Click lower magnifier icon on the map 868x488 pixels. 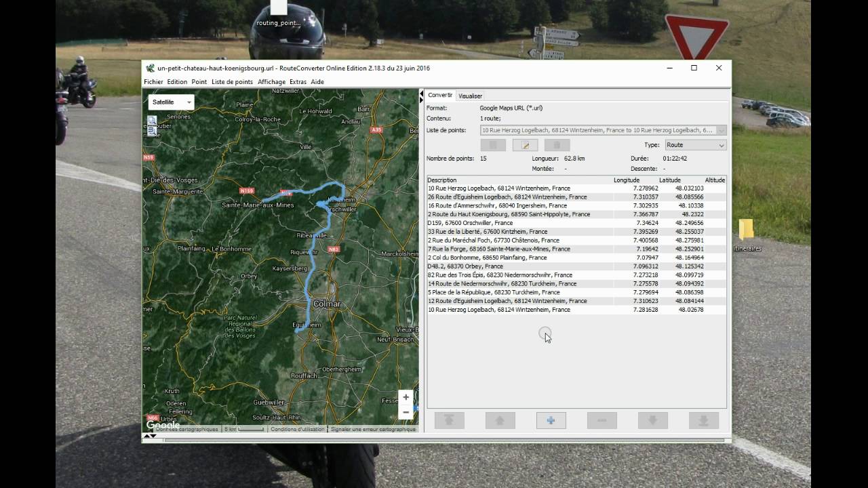click(152, 131)
